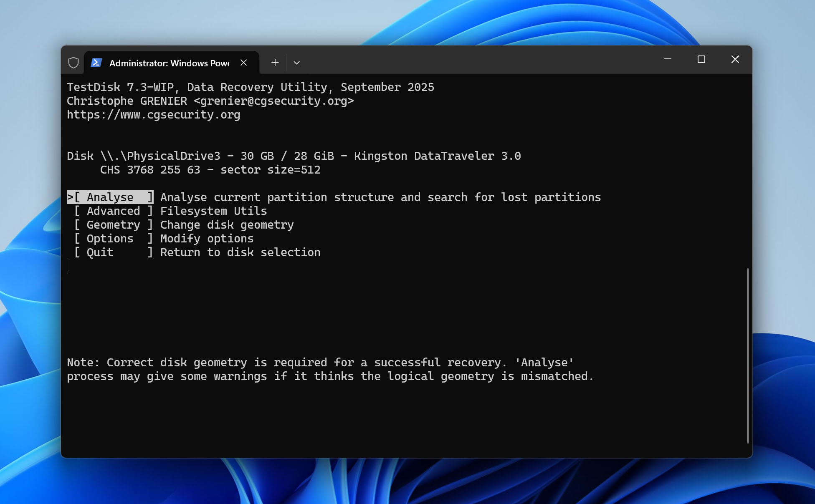Choose Quit to return to disk selection
The height and width of the screenshot is (504, 815).
tap(114, 252)
